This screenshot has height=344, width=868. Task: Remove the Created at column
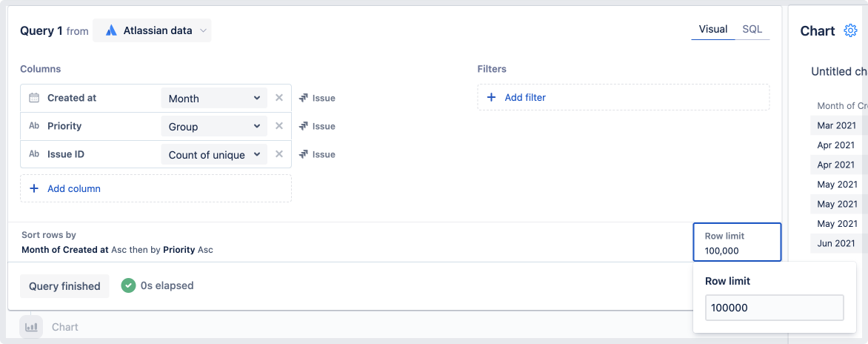(x=279, y=98)
